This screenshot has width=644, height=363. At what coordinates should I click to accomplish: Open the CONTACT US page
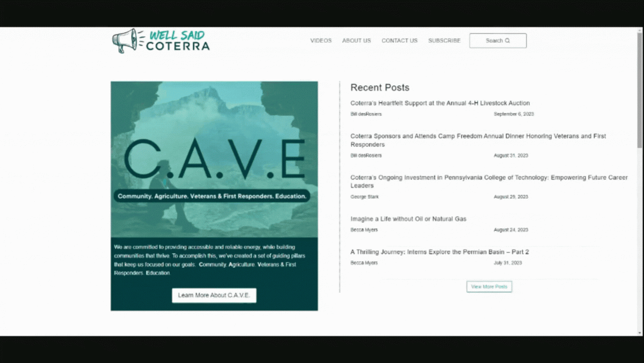click(399, 41)
